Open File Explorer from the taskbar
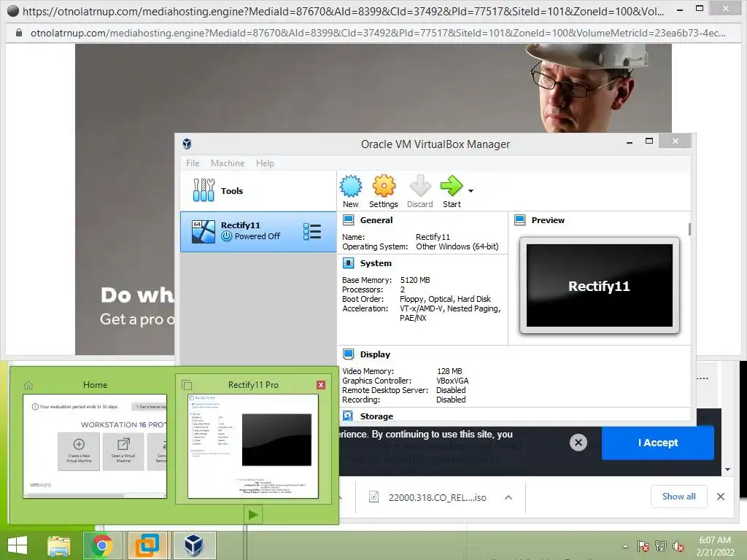Screen dimensions: 747x560 (x=59, y=545)
